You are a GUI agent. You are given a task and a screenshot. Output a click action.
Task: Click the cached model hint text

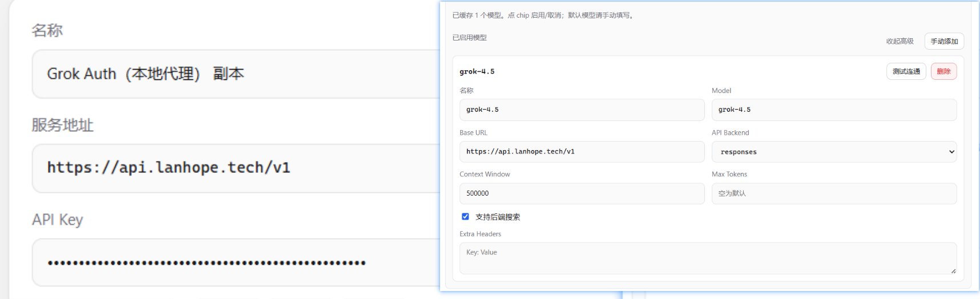click(543, 15)
